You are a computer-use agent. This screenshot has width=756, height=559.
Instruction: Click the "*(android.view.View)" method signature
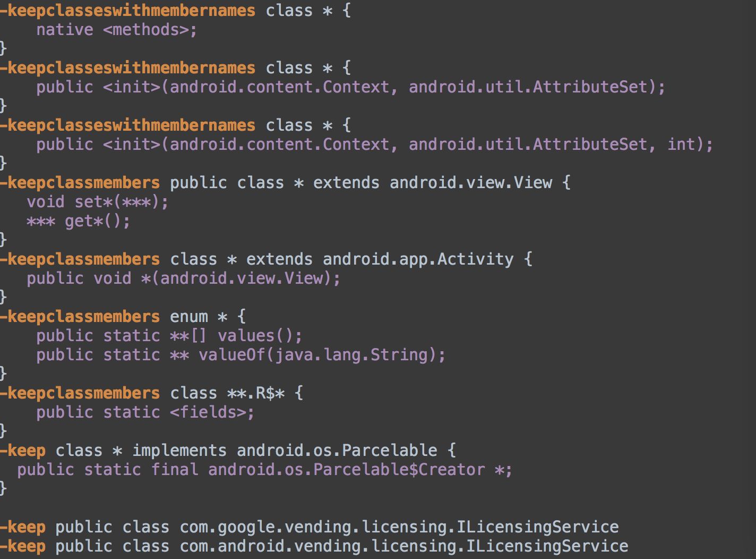coord(236,278)
